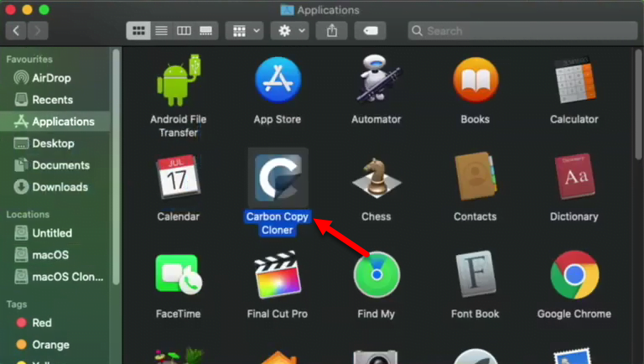The image size is (644, 364).
Task: Open the Action gear menu
Action: 290,31
